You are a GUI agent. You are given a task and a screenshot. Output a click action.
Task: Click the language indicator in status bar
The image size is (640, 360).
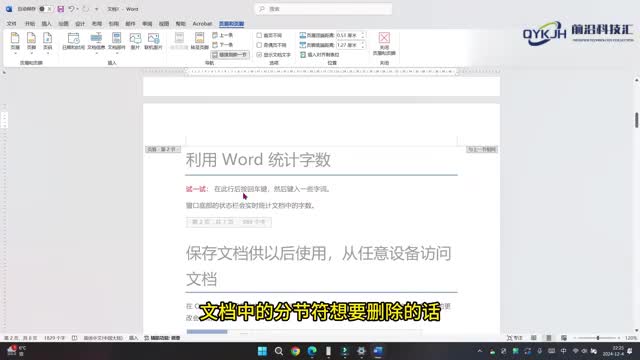pos(103,338)
